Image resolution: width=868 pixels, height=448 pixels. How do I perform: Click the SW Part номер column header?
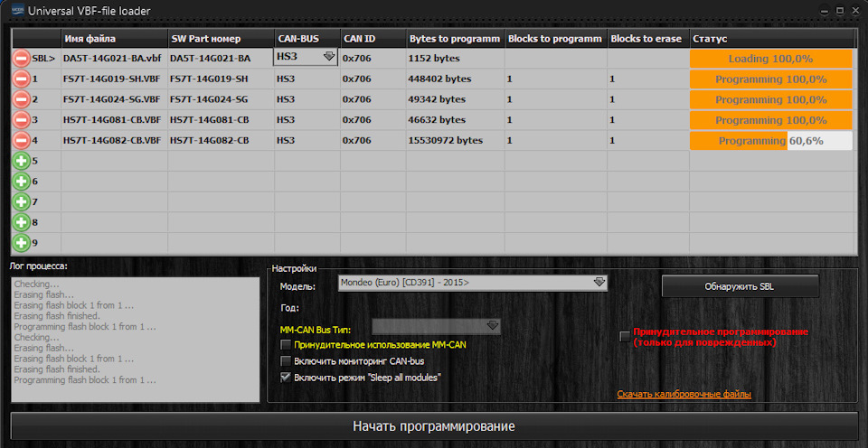click(x=221, y=39)
